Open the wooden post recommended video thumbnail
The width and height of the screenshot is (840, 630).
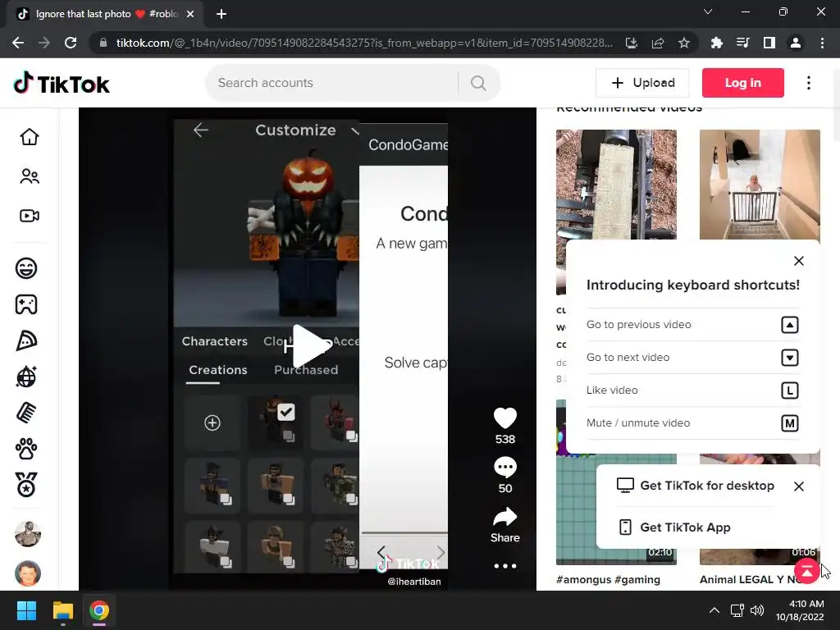pyautogui.click(x=616, y=185)
